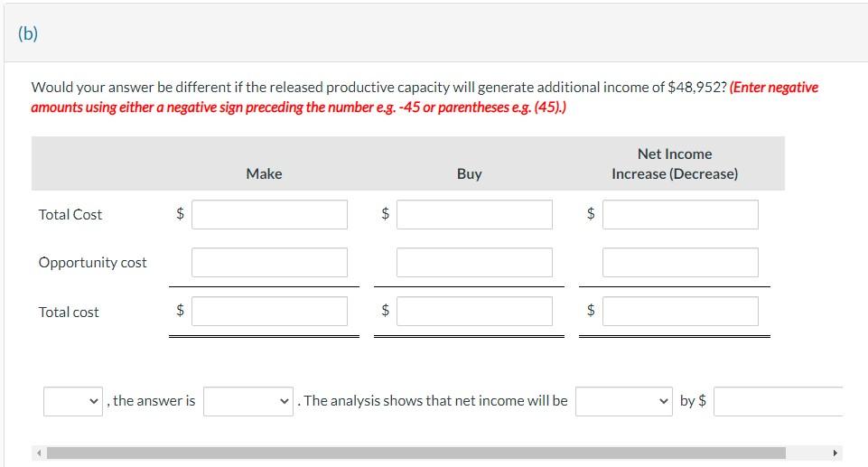The height and width of the screenshot is (467, 868).
Task: Click the horizontal scrollbar left arrow
Action: [x=39, y=453]
